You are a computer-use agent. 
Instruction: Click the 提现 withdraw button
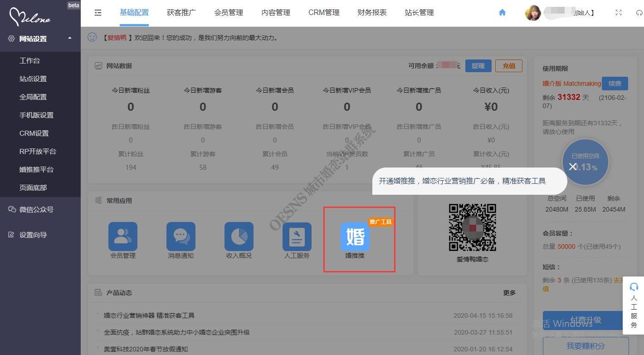pyautogui.click(x=478, y=66)
